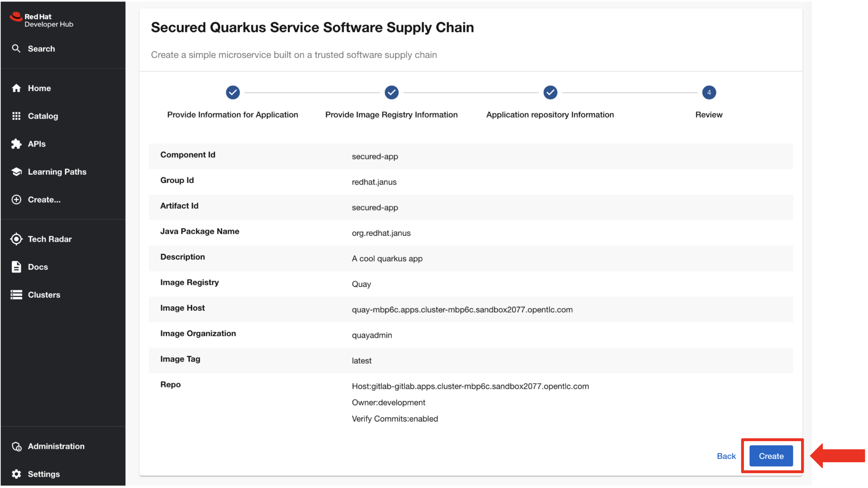The image size is (868, 488).
Task: Click the 'Verify Commits:enabled' line
Action: (x=395, y=419)
